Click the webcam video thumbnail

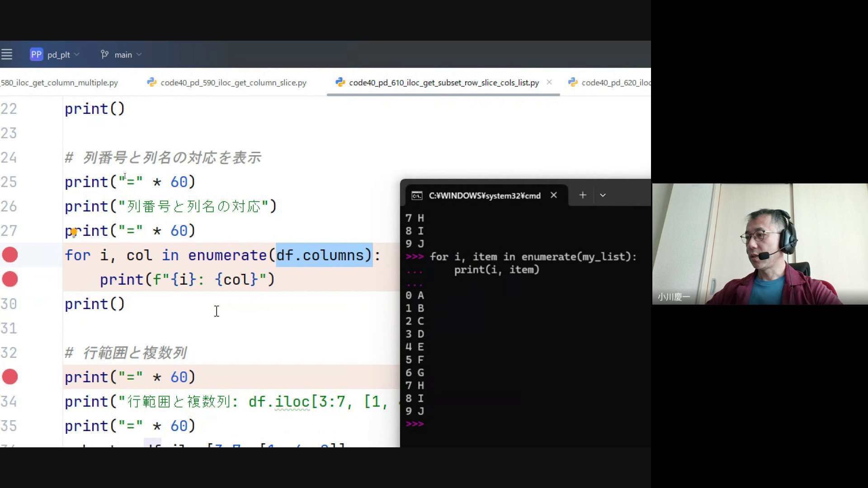click(759, 244)
